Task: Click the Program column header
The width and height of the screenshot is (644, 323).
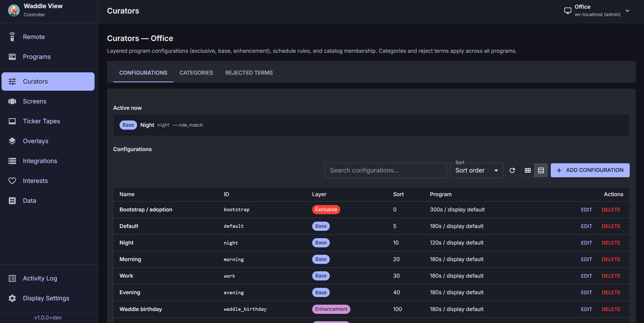Action: coord(441,194)
